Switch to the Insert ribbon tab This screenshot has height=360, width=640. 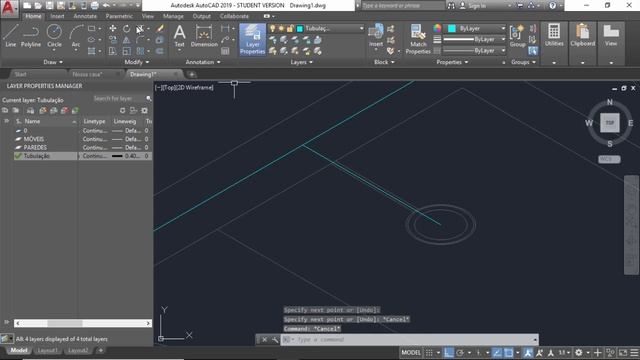click(x=57, y=16)
